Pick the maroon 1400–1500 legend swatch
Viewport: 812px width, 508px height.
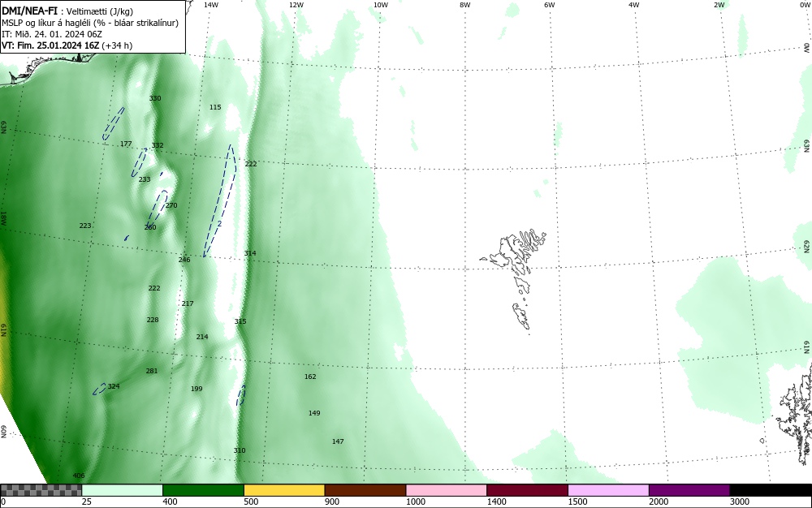(x=527, y=490)
